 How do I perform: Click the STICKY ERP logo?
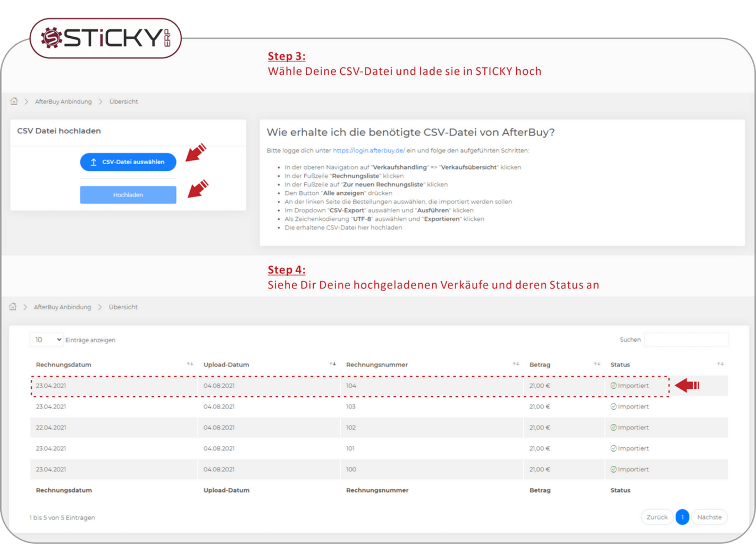tap(106, 38)
